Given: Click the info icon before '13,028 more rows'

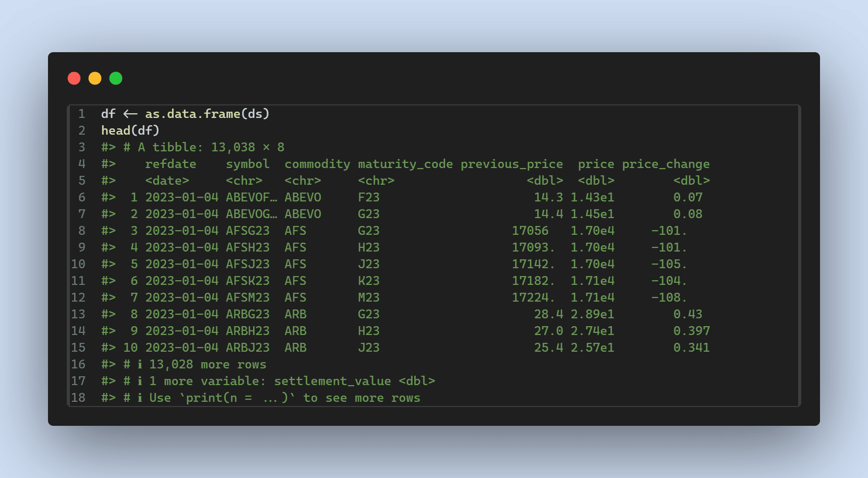Looking at the screenshot, I should (x=139, y=364).
